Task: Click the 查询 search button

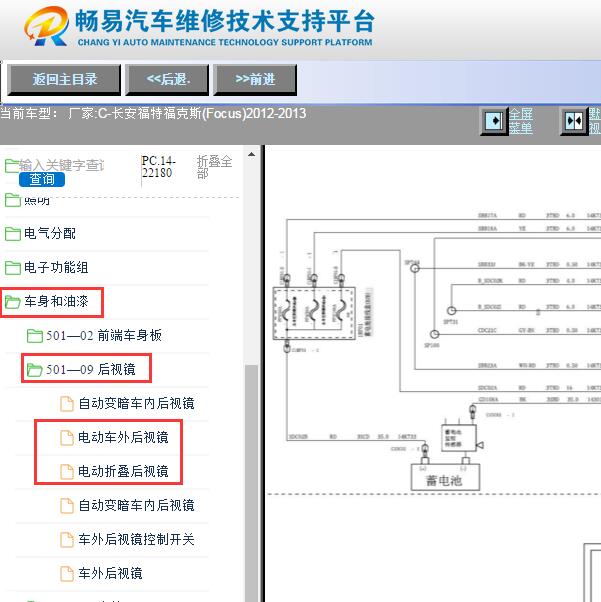Action: point(42,179)
